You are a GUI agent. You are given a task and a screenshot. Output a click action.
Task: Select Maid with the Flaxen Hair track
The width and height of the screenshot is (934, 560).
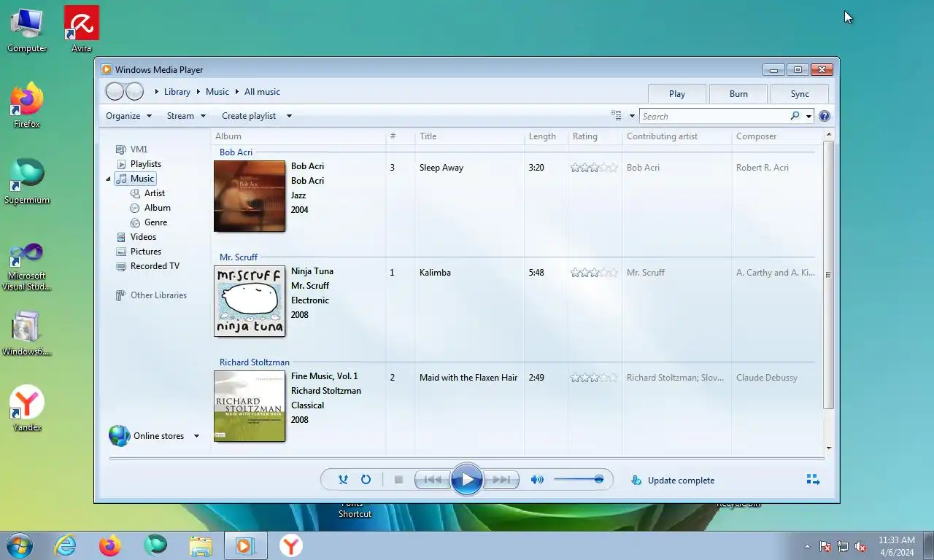(468, 378)
